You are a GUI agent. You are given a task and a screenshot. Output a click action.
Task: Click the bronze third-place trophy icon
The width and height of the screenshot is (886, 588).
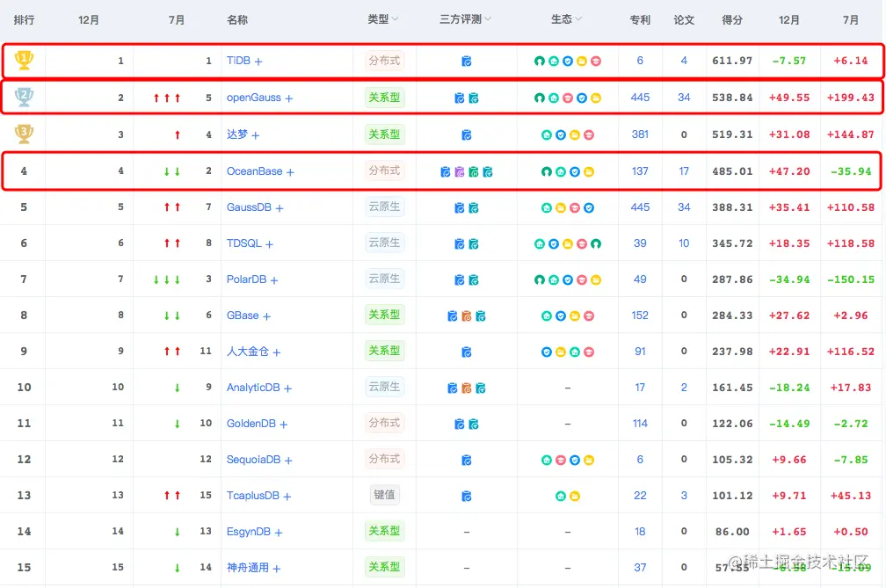click(24, 134)
